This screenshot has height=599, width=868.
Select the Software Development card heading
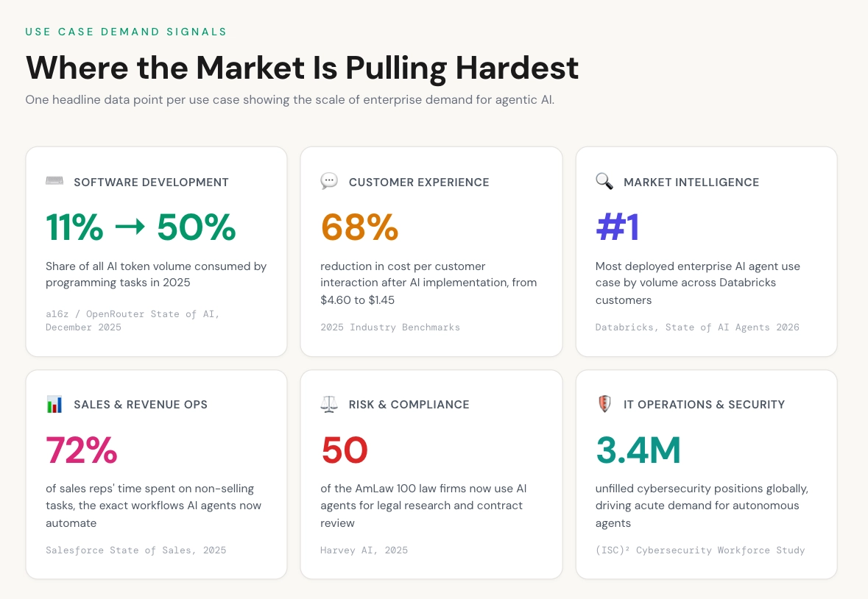pyautogui.click(x=151, y=182)
